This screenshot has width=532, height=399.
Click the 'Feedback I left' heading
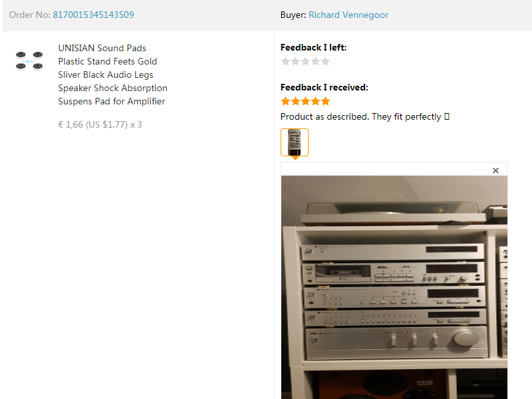[313, 47]
